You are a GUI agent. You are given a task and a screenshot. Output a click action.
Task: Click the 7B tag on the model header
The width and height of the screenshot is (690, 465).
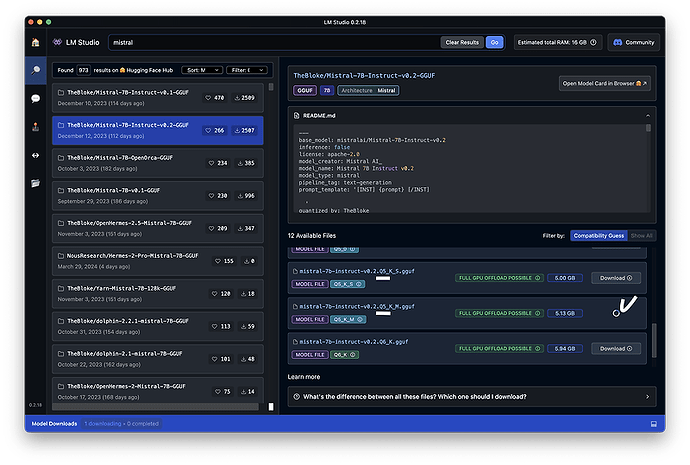(x=327, y=90)
